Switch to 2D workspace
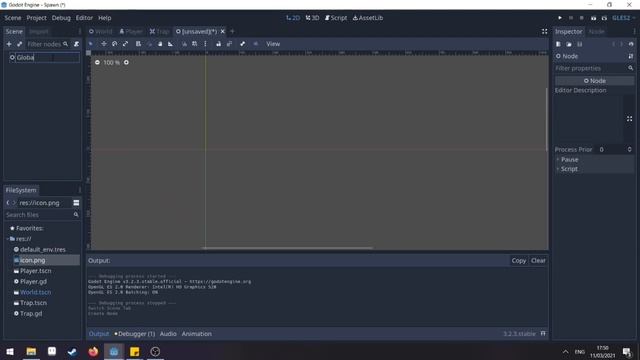This screenshot has width=640, height=360. point(293,18)
